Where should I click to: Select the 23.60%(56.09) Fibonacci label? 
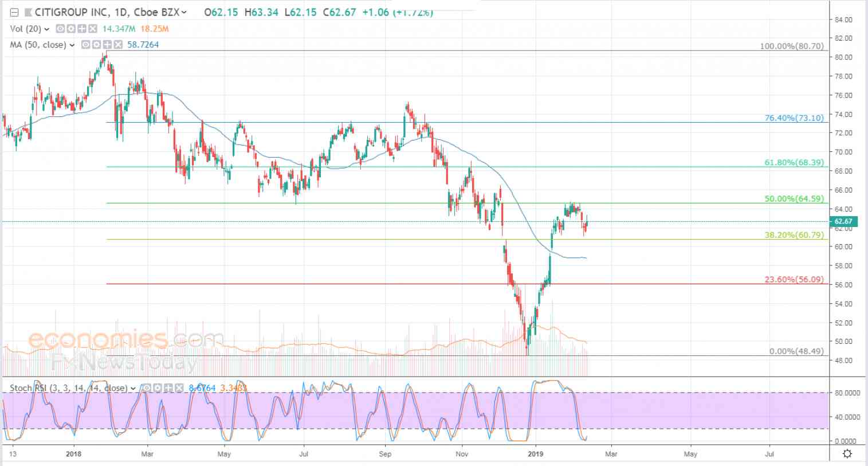click(794, 280)
